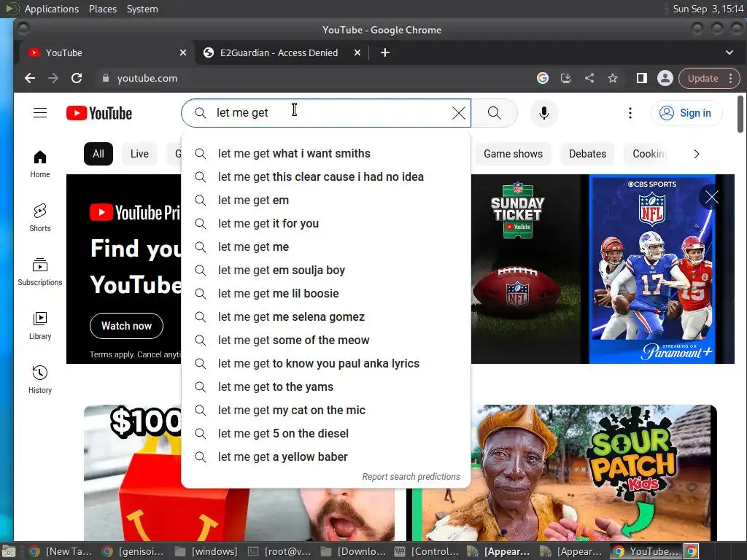Close the YouTube browser tab
This screenshot has width=747, height=560.
183,52
